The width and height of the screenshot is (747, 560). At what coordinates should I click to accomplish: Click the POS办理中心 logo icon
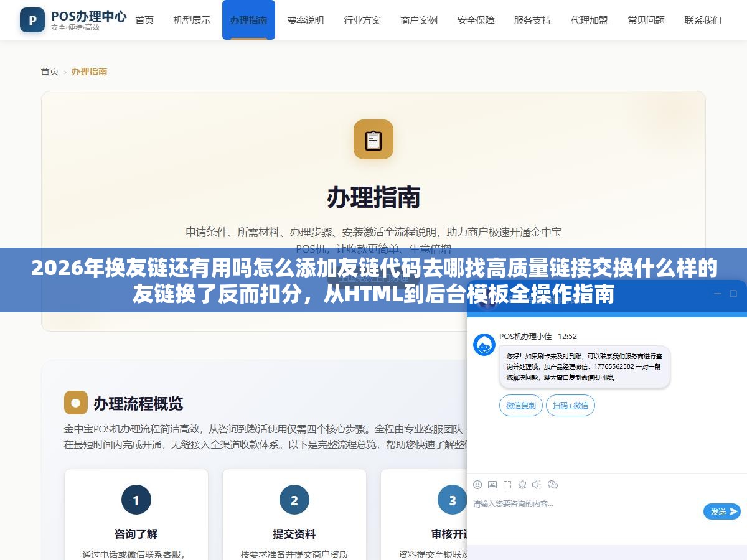(x=32, y=20)
